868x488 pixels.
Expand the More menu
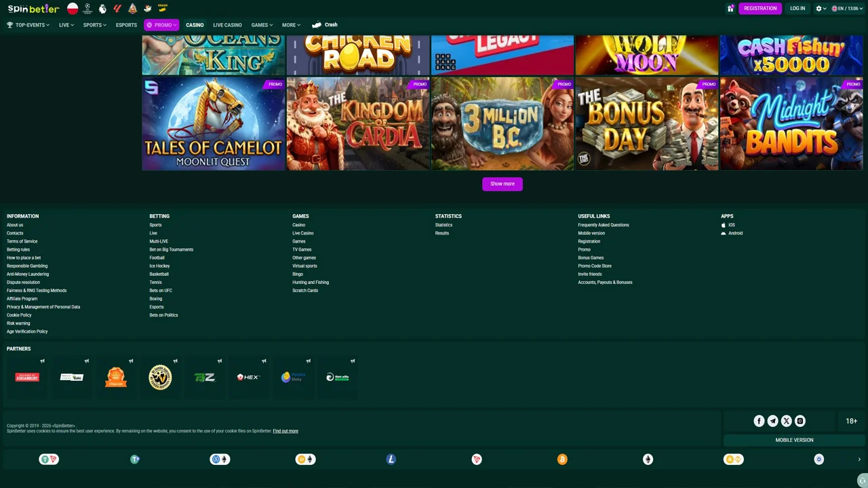(x=291, y=25)
